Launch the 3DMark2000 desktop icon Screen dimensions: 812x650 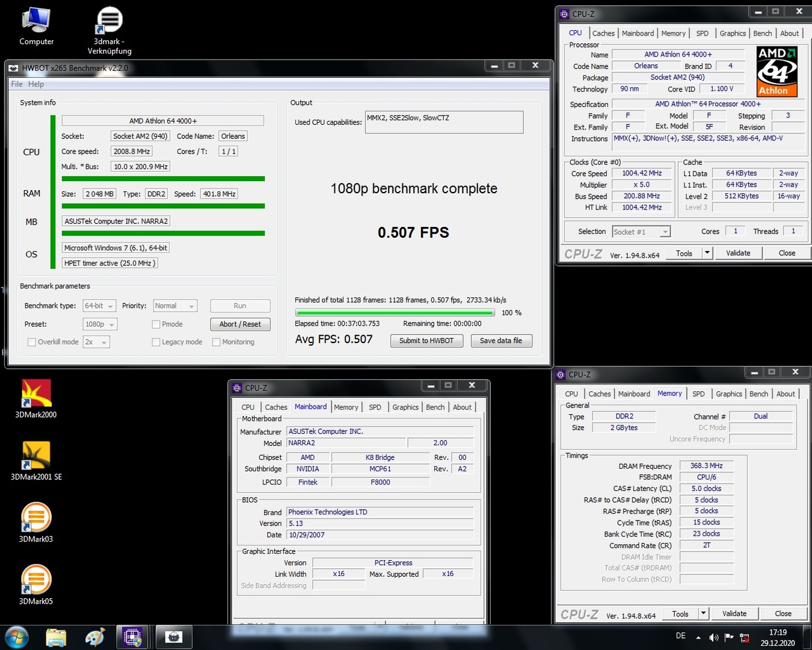coord(36,398)
